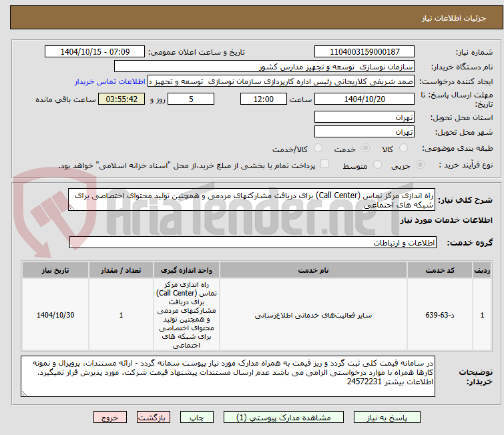Click the جزئیات اطلاعات نیاز page title

(x=454, y=18)
